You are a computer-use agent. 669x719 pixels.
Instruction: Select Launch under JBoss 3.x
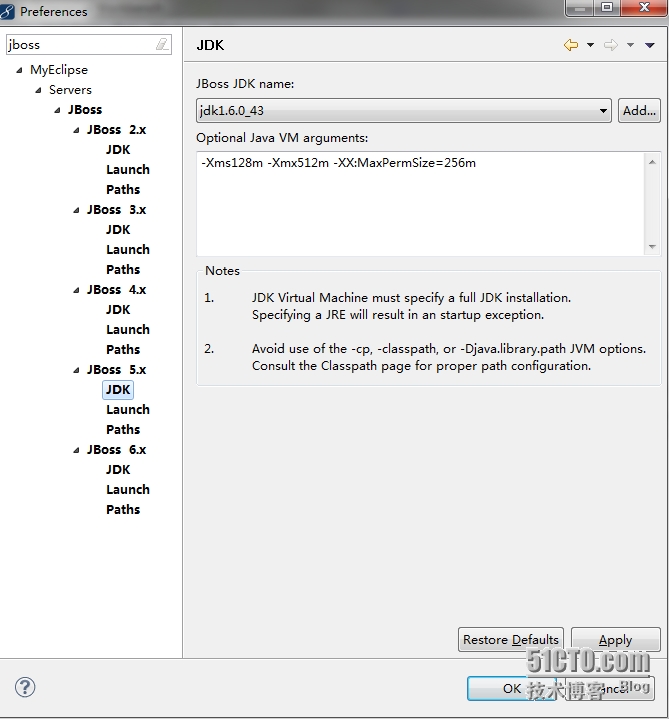coord(128,249)
